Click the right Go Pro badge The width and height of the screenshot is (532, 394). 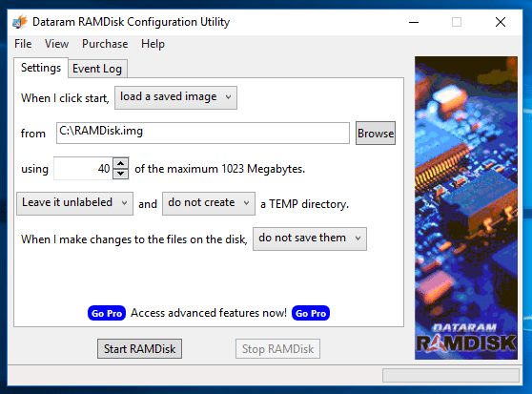[x=311, y=313]
